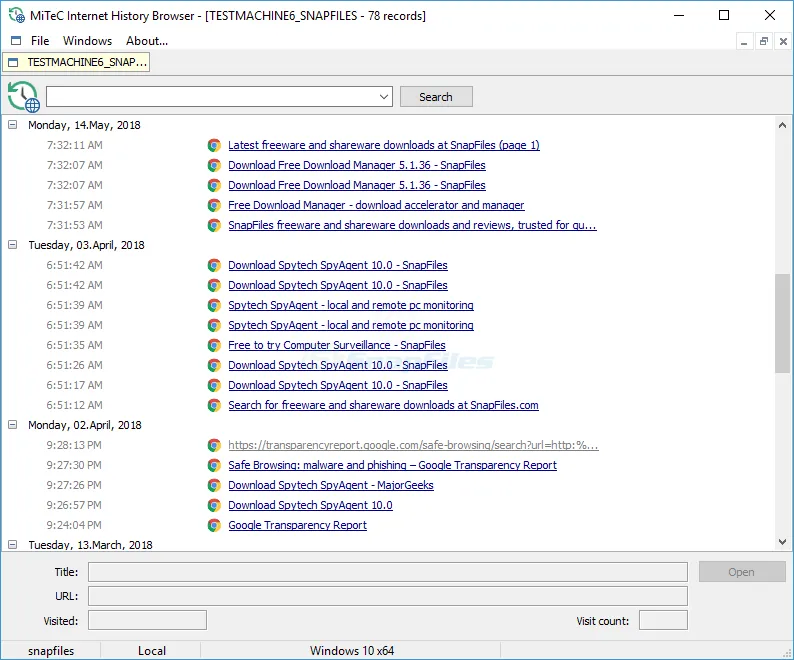Open the File menu

tap(40, 41)
